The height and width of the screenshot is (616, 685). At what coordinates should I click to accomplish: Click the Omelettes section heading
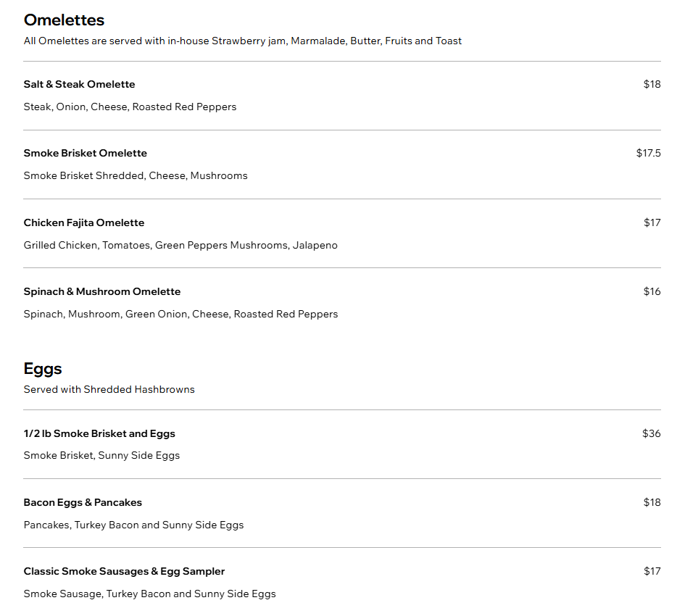64,20
